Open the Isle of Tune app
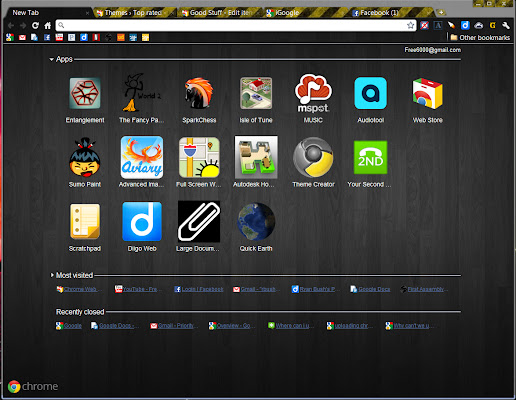The height and width of the screenshot is (400, 516). point(256,93)
